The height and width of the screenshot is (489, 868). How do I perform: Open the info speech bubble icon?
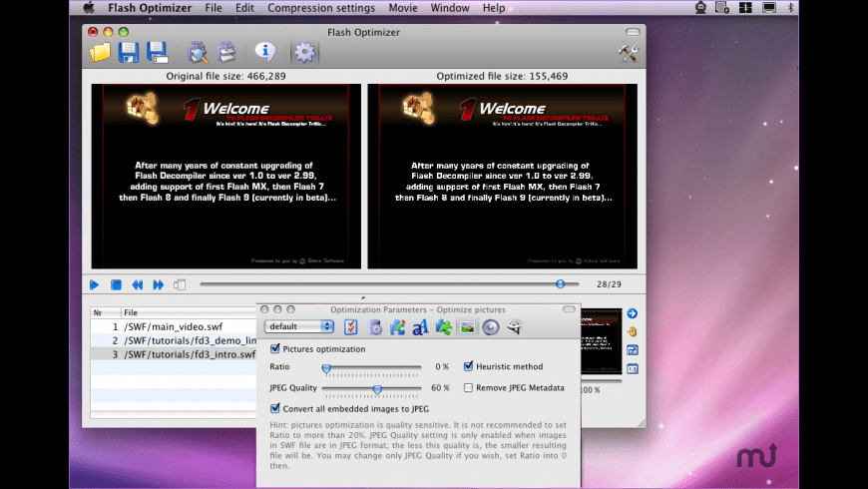click(265, 52)
